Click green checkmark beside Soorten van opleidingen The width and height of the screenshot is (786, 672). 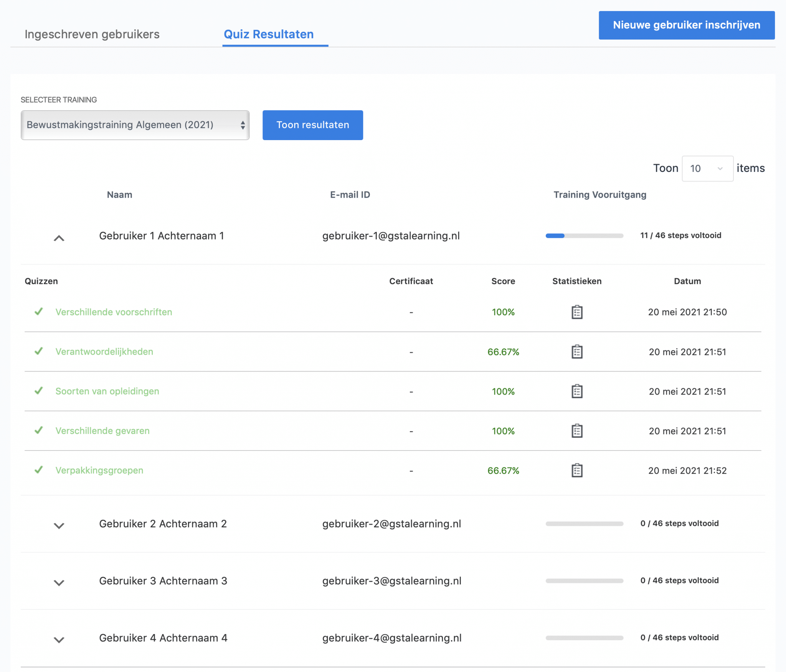pos(38,390)
